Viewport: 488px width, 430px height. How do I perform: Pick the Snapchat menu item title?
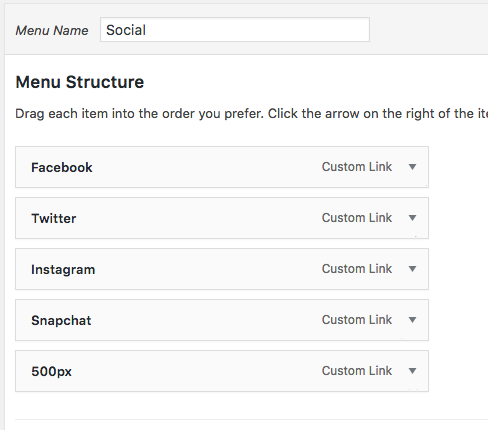(x=61, y=321)
